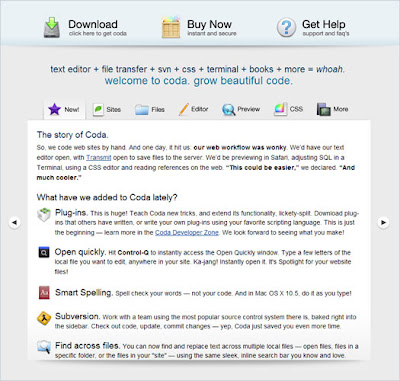Click 'The story of Coda.' heading

[x=73, y=135]
